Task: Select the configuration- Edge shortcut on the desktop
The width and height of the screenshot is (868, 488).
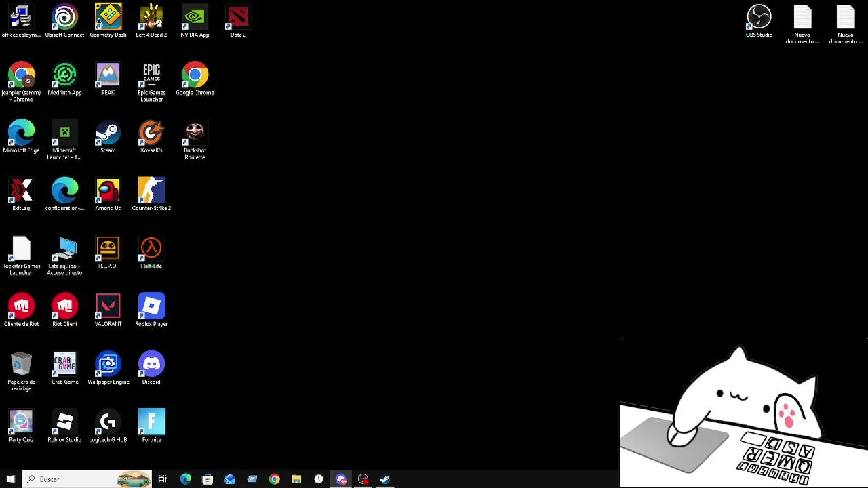Action: click(64, 195)
